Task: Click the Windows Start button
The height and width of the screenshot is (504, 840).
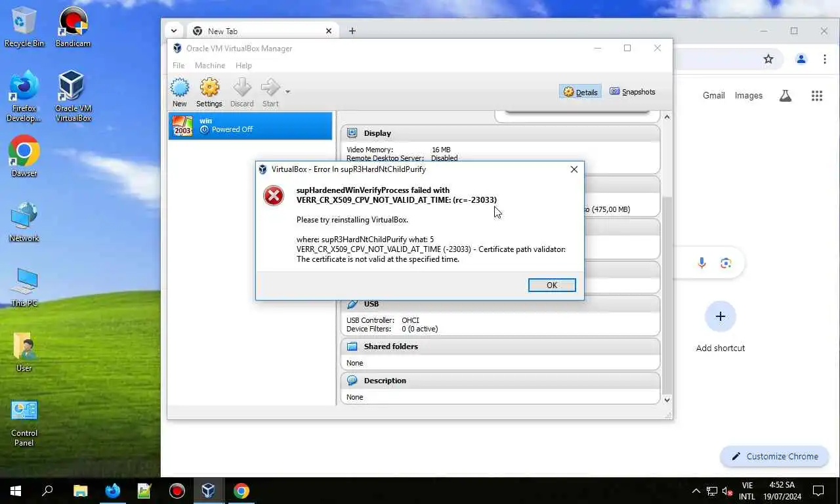Action: click(16, 491)
